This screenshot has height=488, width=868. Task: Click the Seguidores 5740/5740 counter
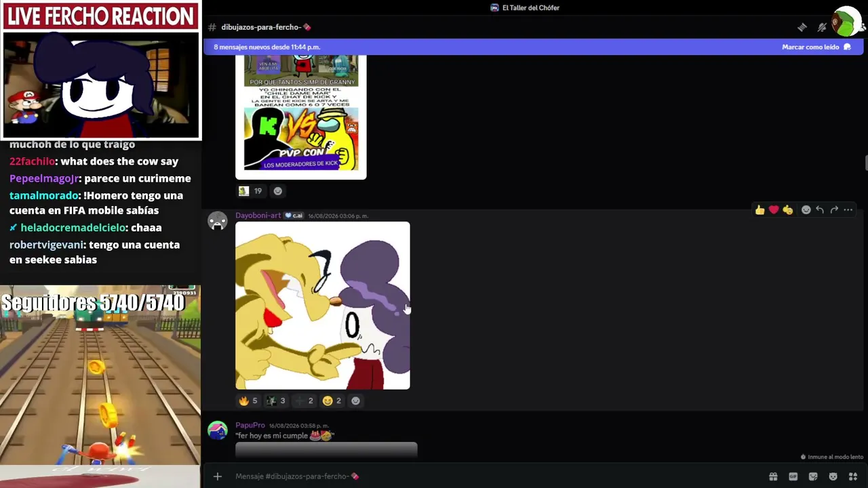tap(93, 303)
